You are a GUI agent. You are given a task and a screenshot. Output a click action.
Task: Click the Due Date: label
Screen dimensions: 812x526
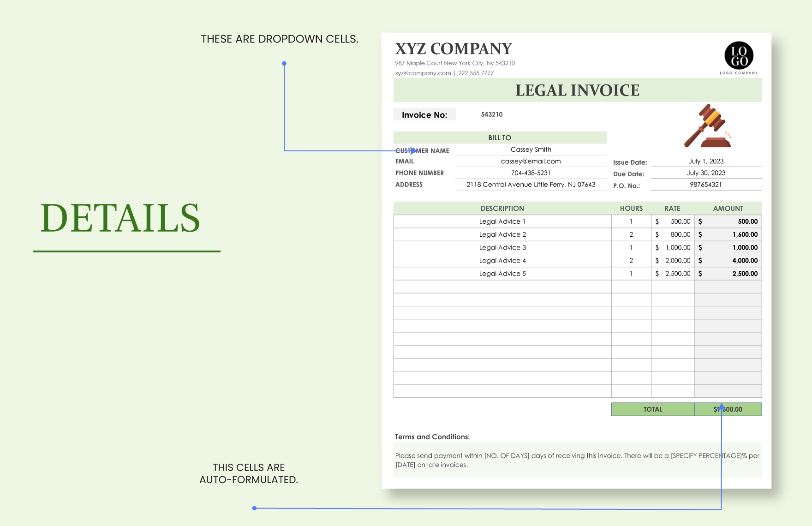point(628,174)
